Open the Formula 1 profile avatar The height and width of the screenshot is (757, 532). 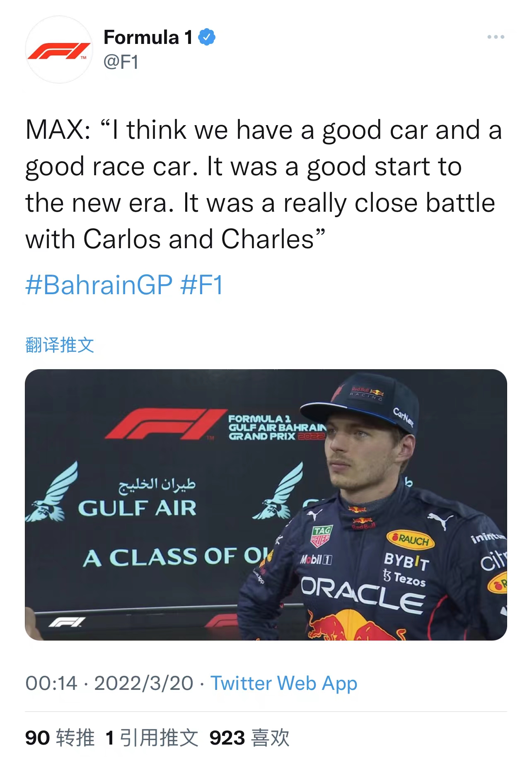pyautogui.click(x=59, y=50)
